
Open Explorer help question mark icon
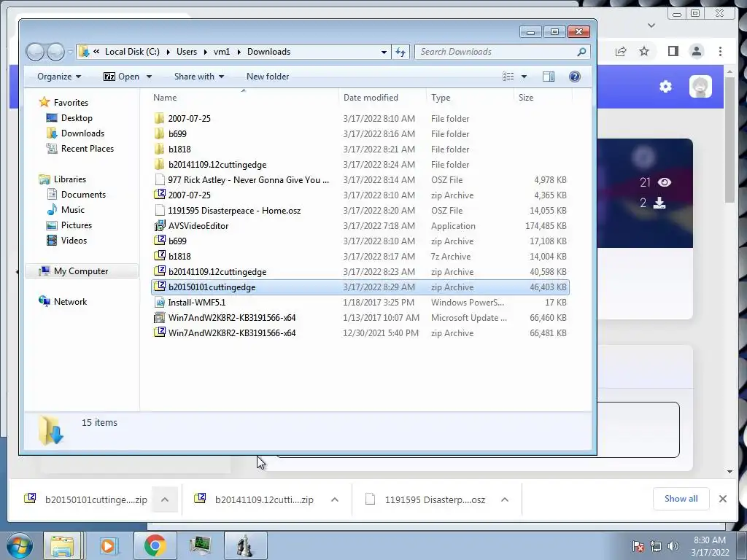tap(575, 77)
